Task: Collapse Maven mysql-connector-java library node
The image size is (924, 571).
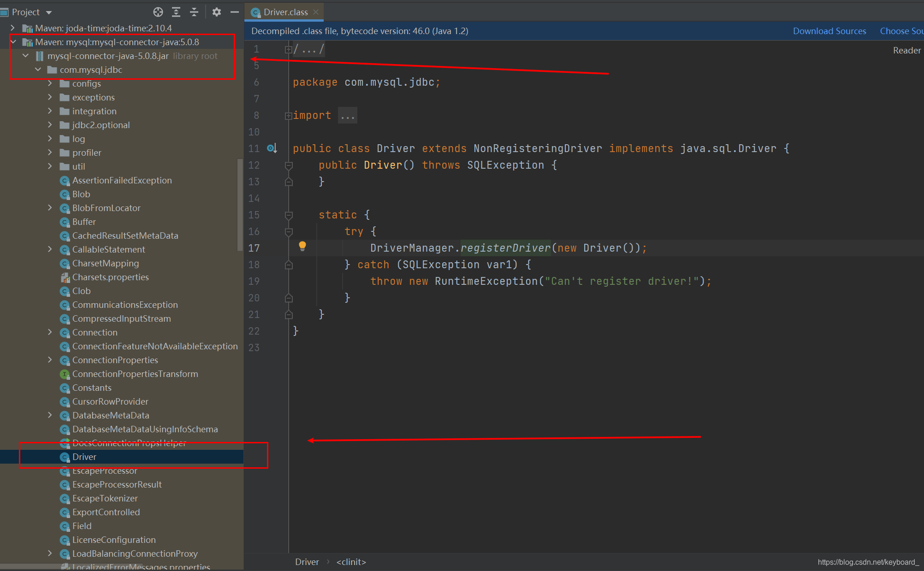Action: (x=13, y=42)
